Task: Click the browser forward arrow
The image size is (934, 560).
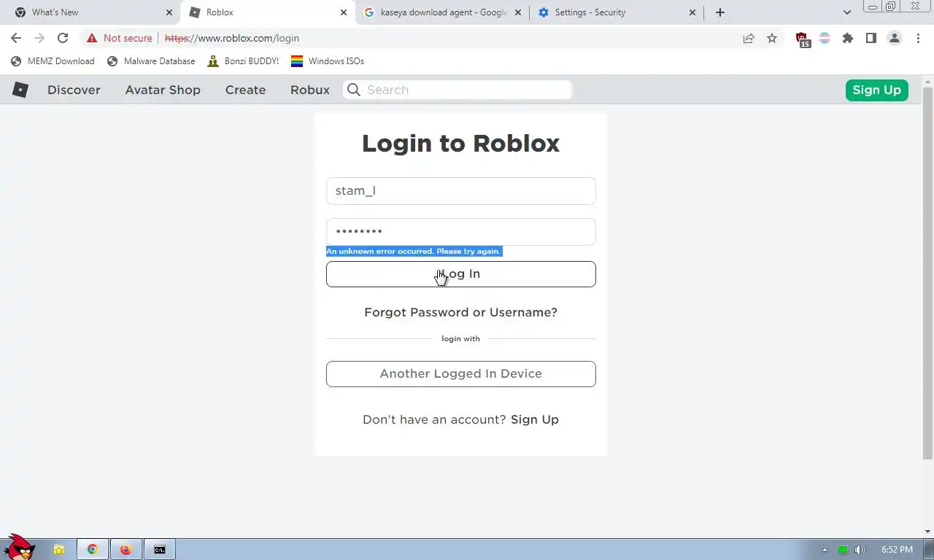Action: click(x=39, y=38)
